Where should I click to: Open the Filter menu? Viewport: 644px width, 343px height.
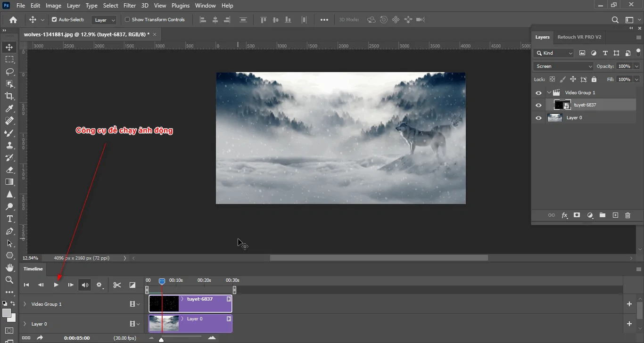click(x=130, y=6)
